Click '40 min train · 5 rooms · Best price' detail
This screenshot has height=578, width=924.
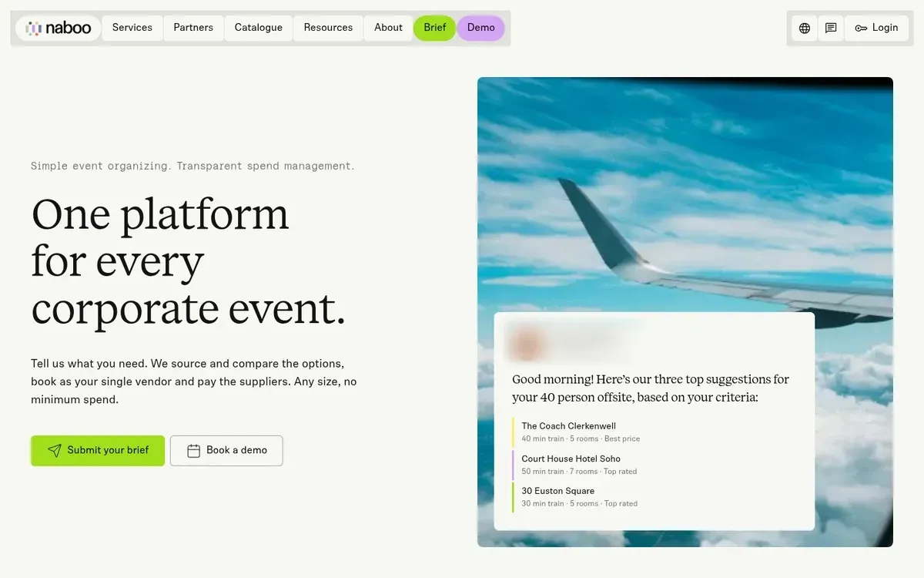(x=581, y=439)
